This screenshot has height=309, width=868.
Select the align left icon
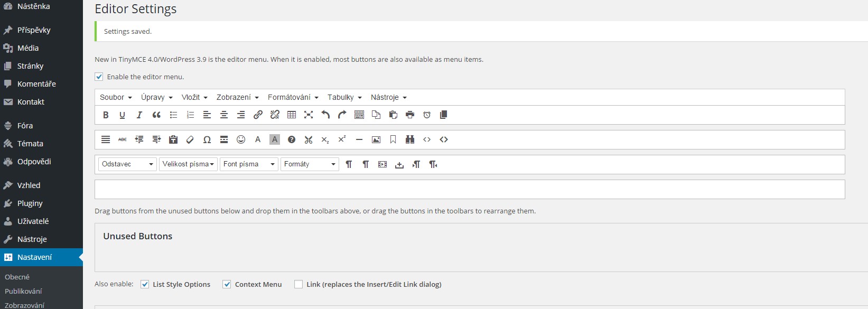click(x=207, y=115)
